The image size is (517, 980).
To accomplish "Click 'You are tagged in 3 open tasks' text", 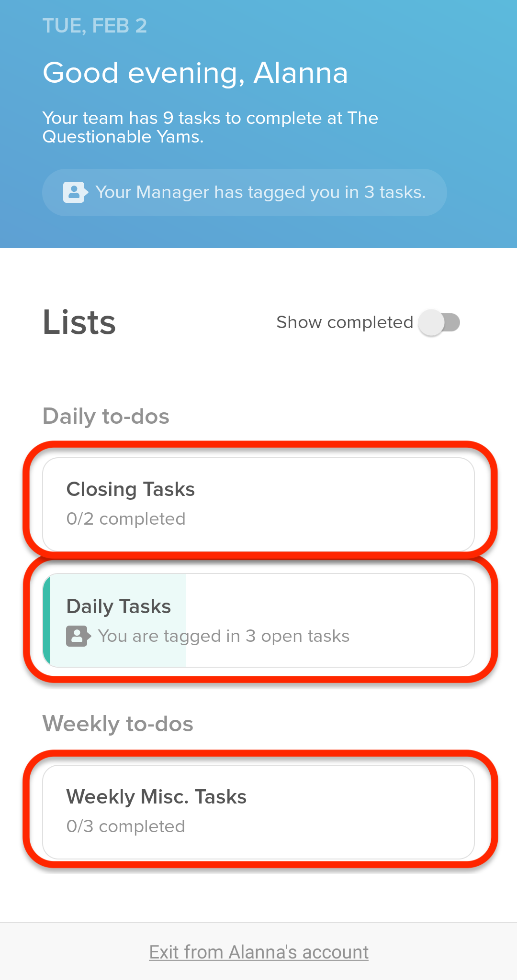I will click(x=224, y=636).
